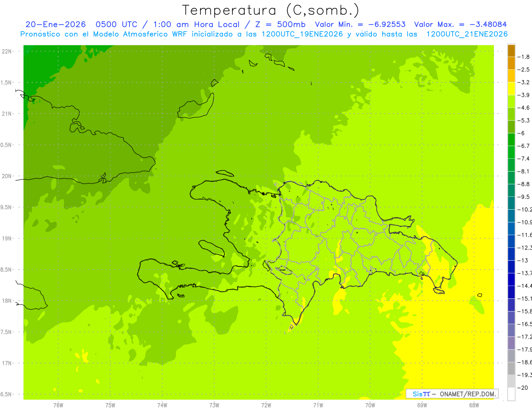This screenshot has height=411, width=532.
Task: Click the orange swatch above -1.8
Action: 511,51
